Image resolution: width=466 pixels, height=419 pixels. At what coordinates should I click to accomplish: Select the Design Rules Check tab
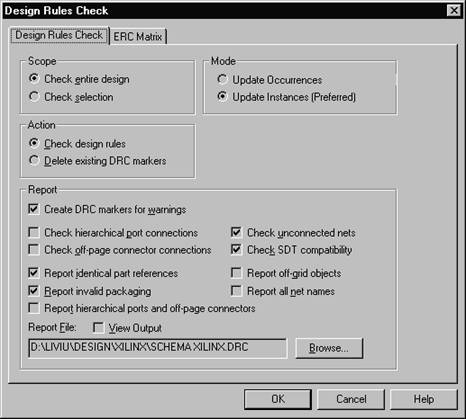(x=59, y=35)
